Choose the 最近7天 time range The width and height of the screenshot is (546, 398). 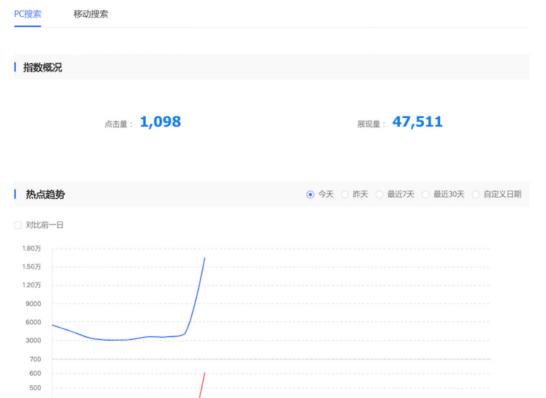click(x=379, y=194)
